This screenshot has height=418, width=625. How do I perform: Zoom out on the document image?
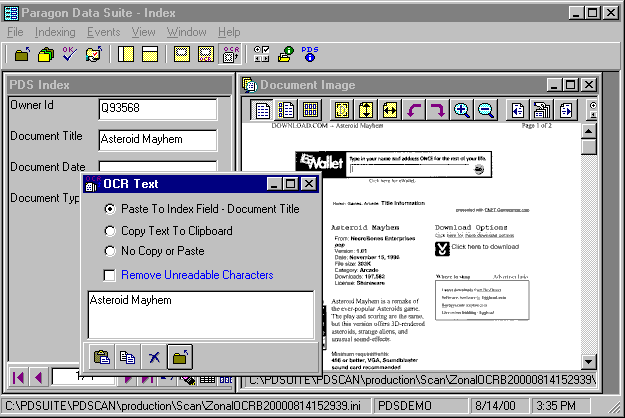point(486,110)
